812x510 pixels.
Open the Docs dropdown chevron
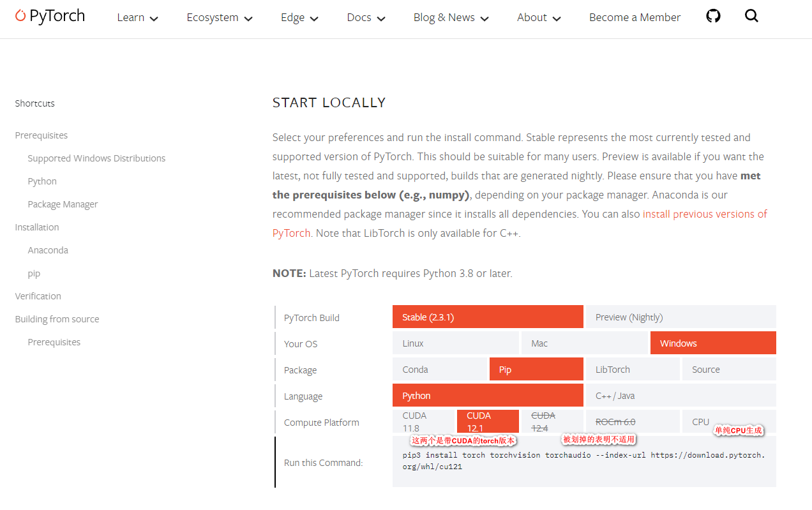point(381,19)
